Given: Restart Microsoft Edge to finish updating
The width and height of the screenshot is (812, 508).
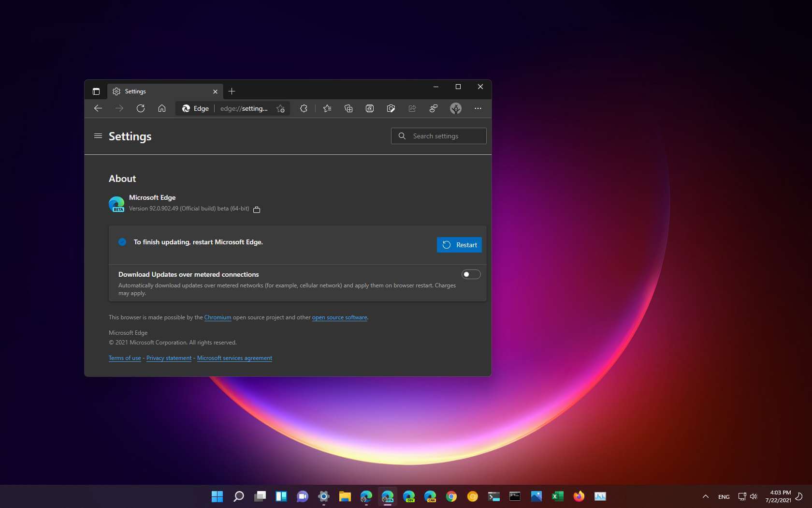Looking at the screenshot, I should 459,245.
